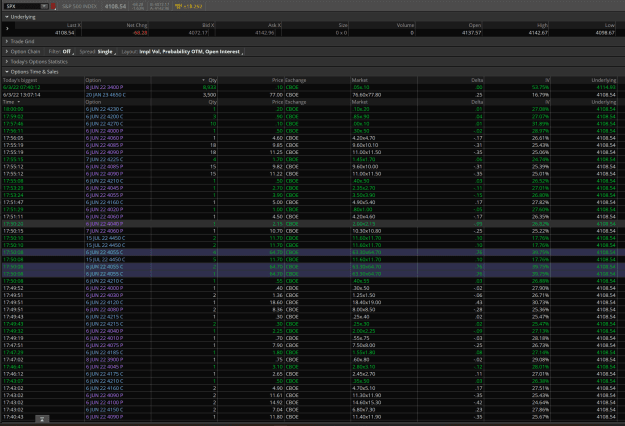Select the 18:00:00 trade row time
The height and width of the screenshot is (426, 625).
coord(13,109)
